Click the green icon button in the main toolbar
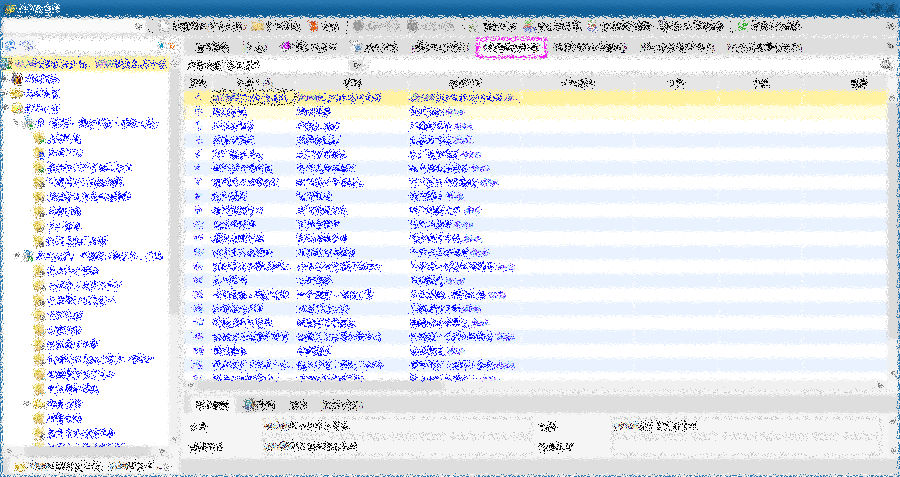 click(742, 26)
